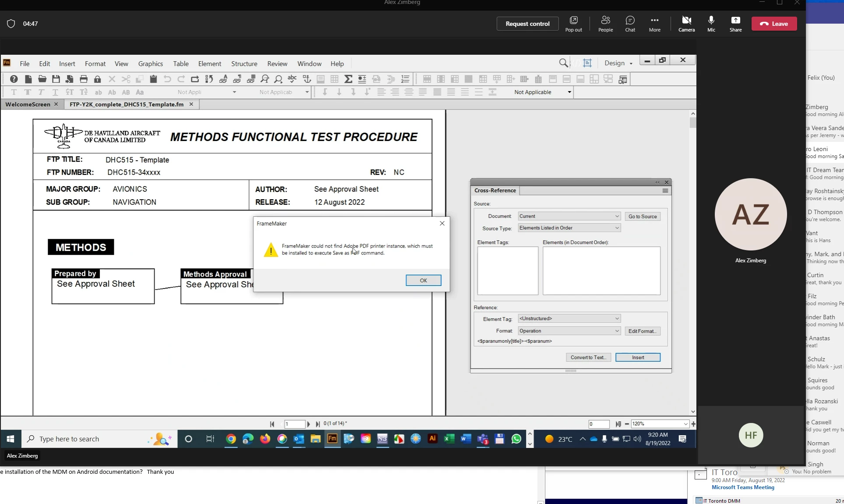Image resolution: width=844 pixels, height=504 pixels.
Task: Click FrameMaker icon in Windows taskbar
Action: (x=332, y=439)
